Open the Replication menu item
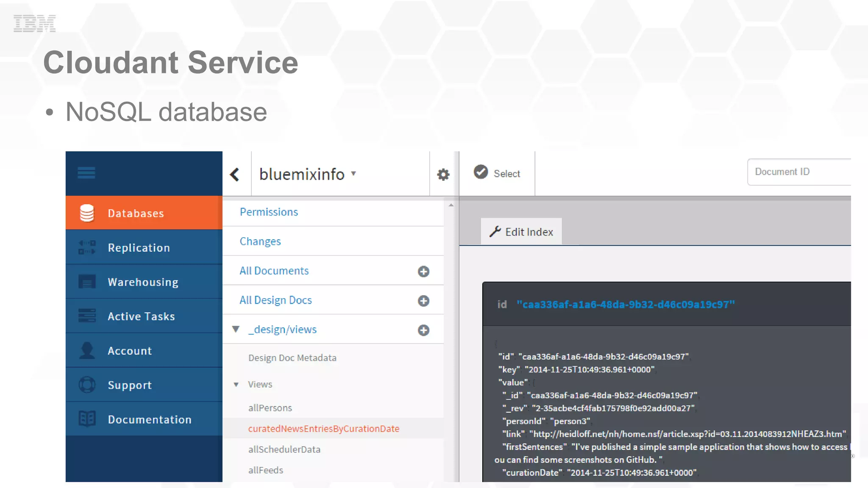The width and height of the screenshot is (868, 488). 144,247
